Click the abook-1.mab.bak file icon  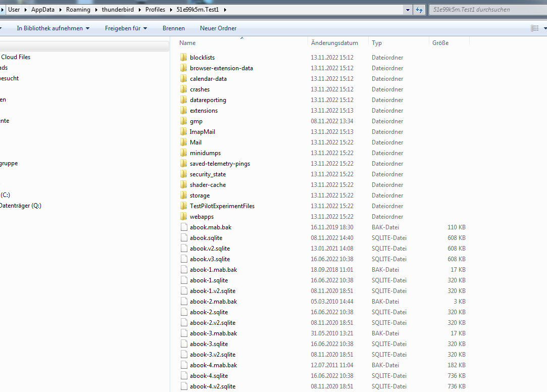click(184, 270)
